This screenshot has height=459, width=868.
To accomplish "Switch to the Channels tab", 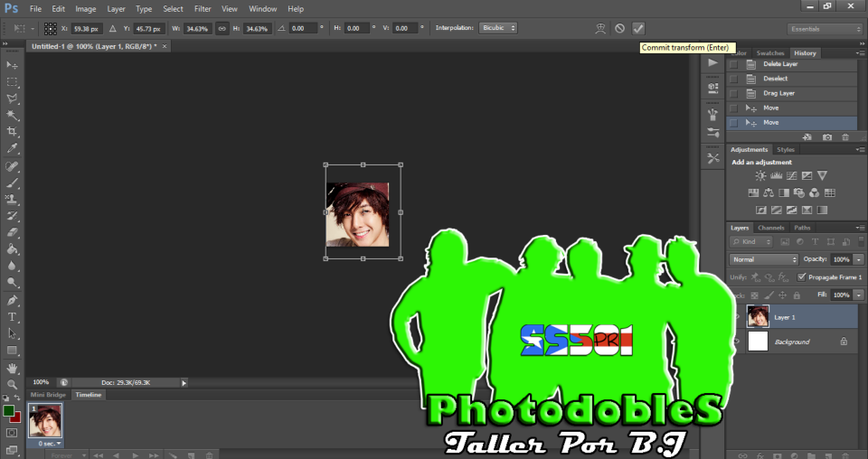I will coord(770,228).
